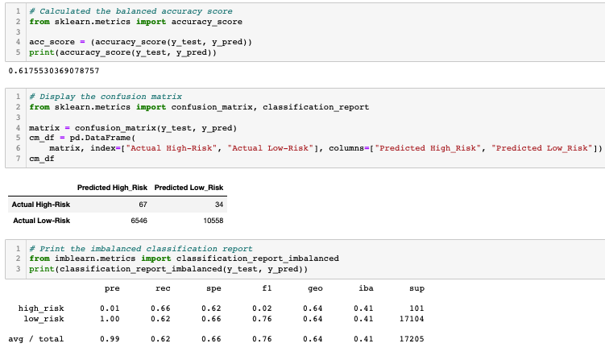Click the 'avg / total' row label
The image size is (605, 364).
coord(36,339)
